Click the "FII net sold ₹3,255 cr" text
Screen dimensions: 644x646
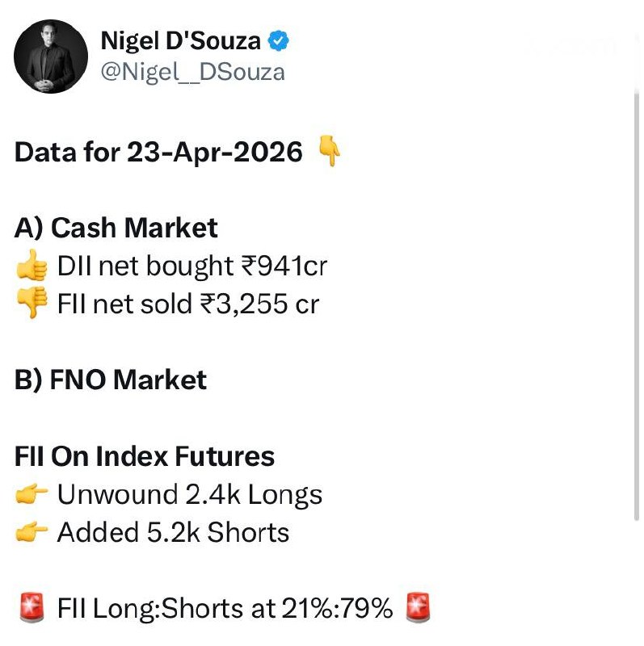(188, 304)
